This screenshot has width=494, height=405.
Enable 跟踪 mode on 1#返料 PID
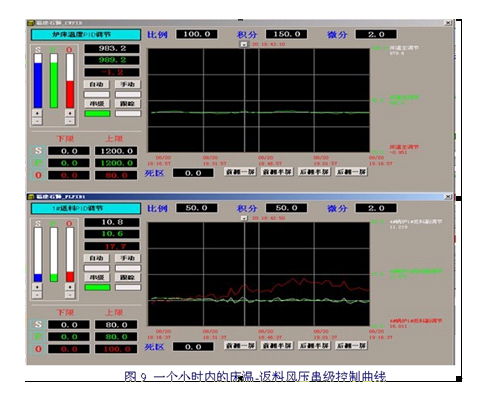coord(128,277)
